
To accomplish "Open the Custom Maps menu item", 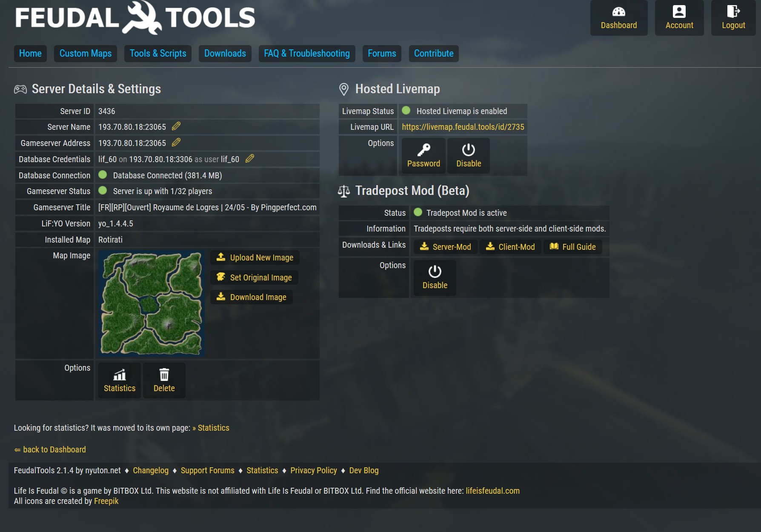I will (x=86, y=54).
